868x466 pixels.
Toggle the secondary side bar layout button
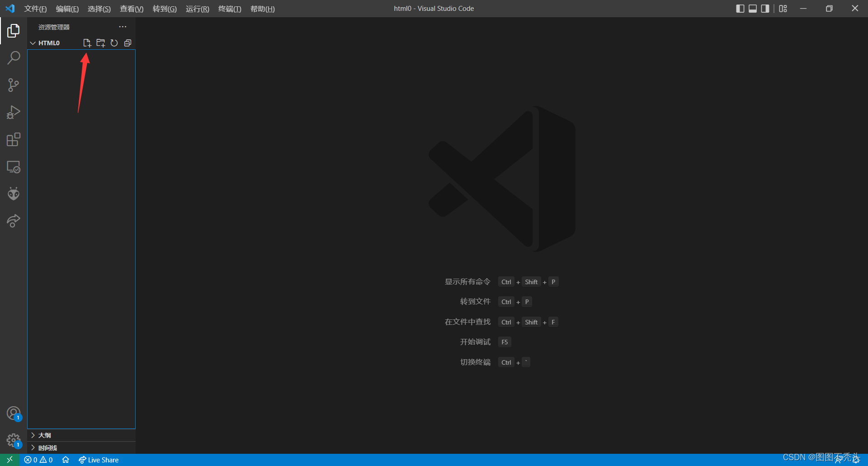coord(765,9)
